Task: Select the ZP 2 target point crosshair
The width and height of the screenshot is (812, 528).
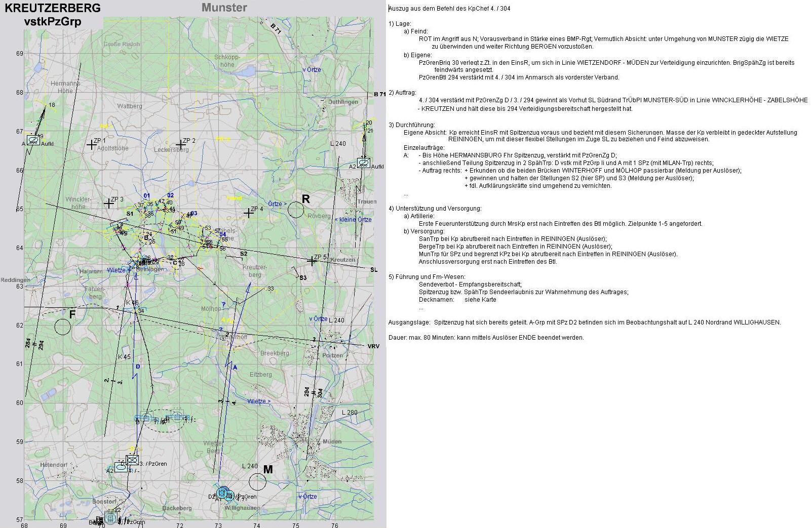Action: [x=179, y=145]
